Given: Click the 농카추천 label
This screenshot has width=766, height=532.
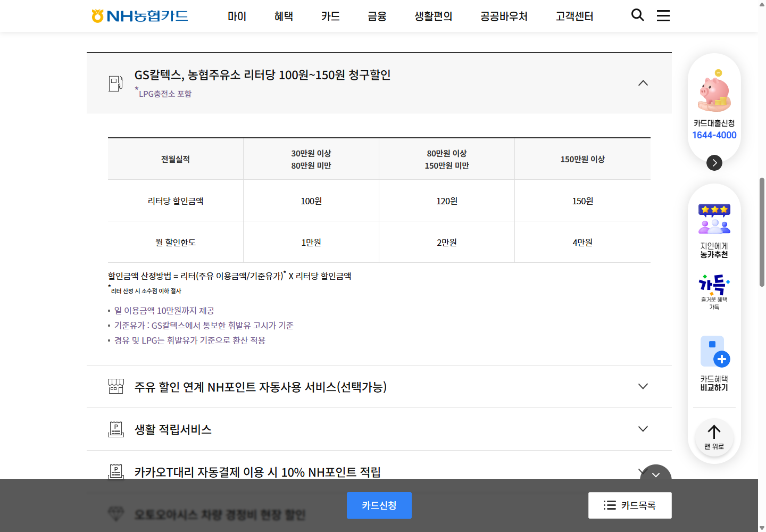Looking at the screenshot, I should click(714, 255).
